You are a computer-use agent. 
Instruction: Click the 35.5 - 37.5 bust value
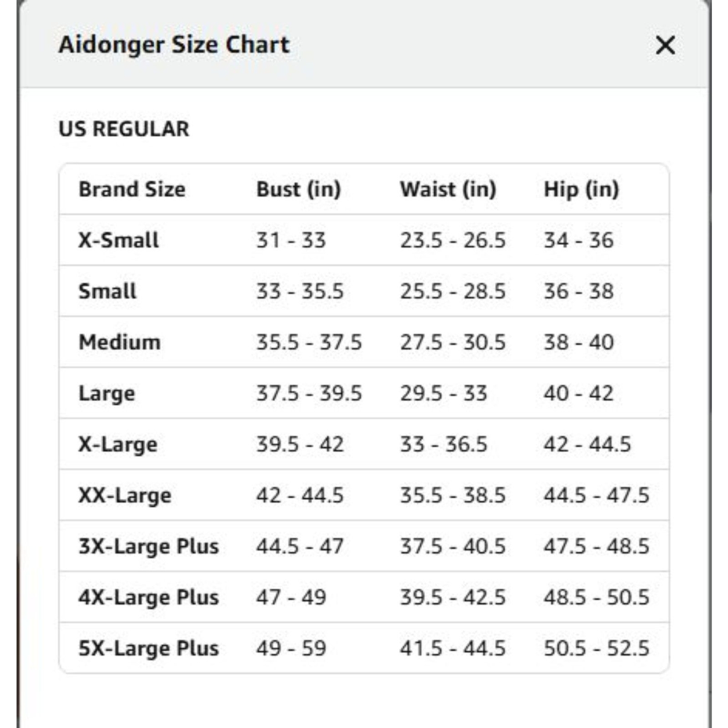(309, 342)
